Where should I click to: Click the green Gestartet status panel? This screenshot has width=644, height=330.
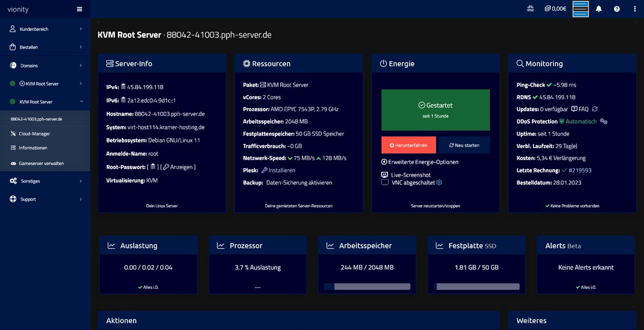(436, 110)
